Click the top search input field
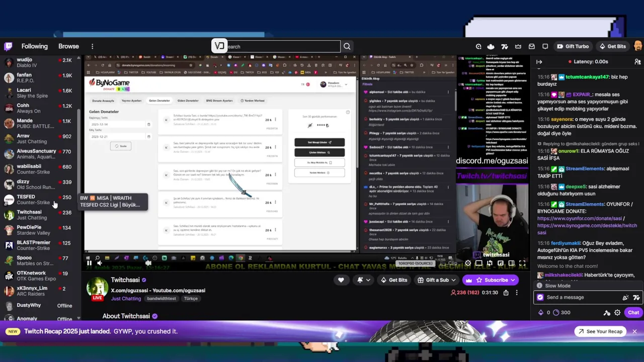This screenshot has height=362, width=644. point(283,46)
